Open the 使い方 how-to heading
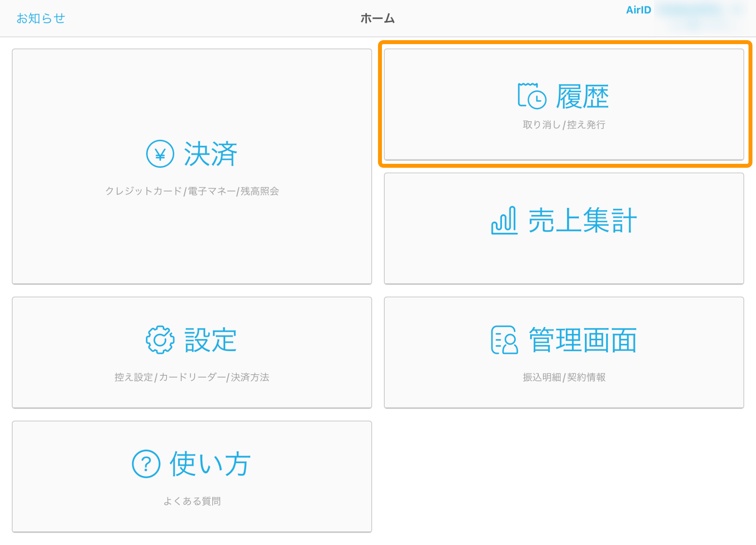 click(211, 464)
